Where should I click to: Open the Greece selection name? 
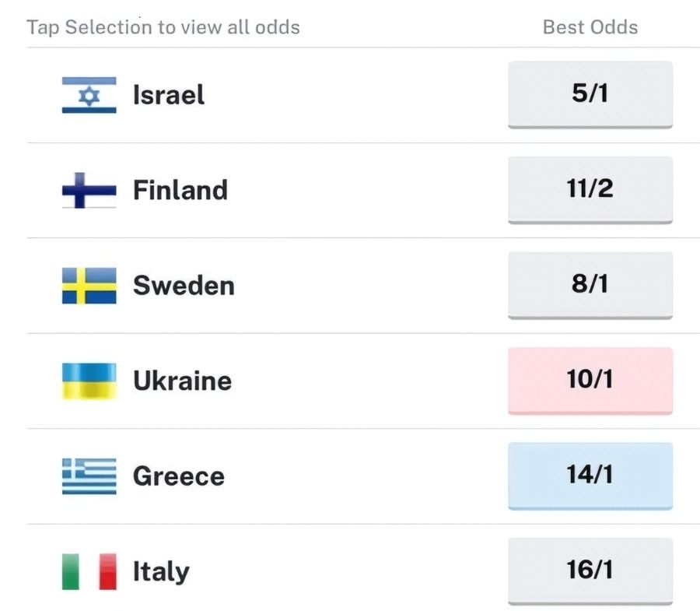click(178, 476)
